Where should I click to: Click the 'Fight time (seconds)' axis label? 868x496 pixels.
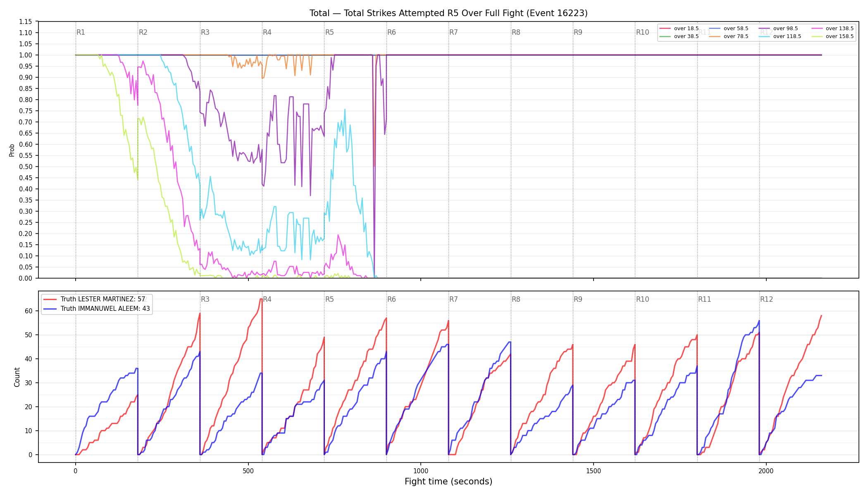click(448, 482)
